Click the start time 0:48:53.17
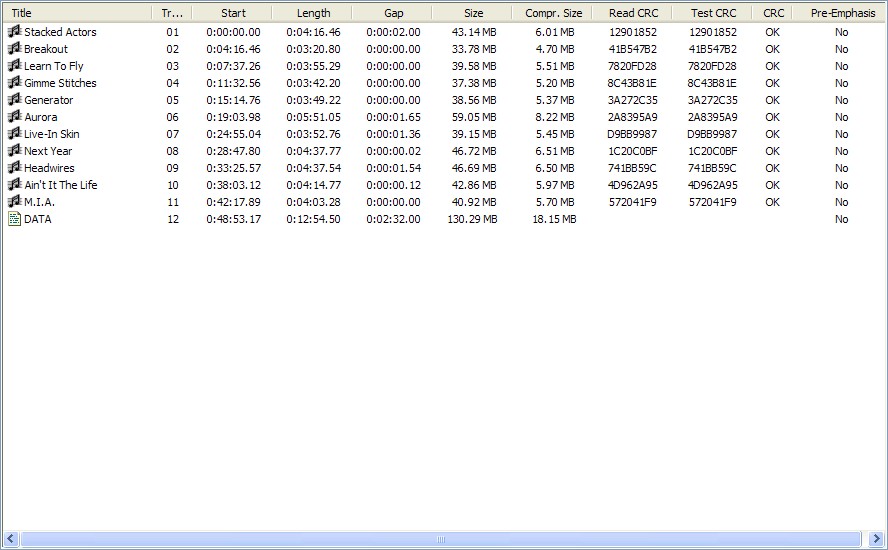The height and width of the screenshot is (550, 888). pyautogui.click(x=233, y=219)
